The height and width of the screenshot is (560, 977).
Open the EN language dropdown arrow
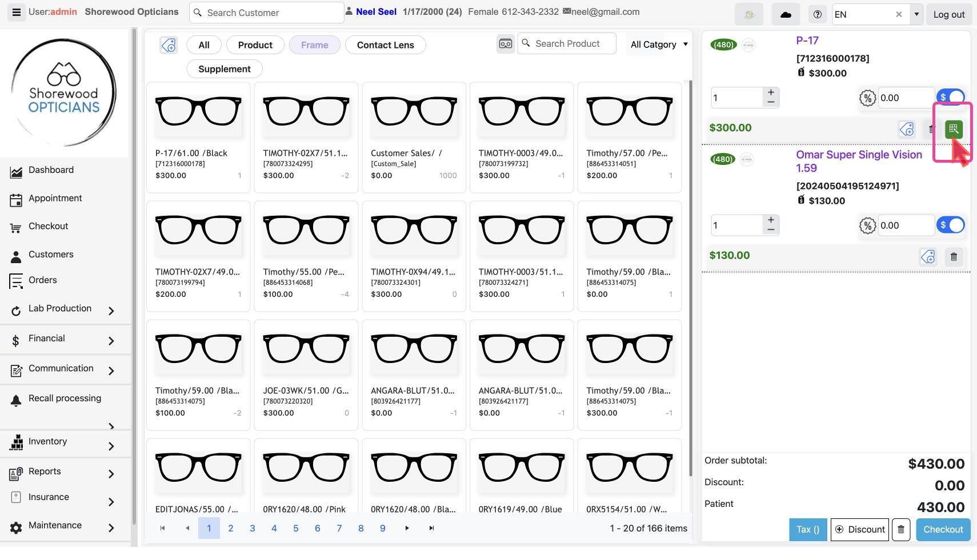point(916,14)
